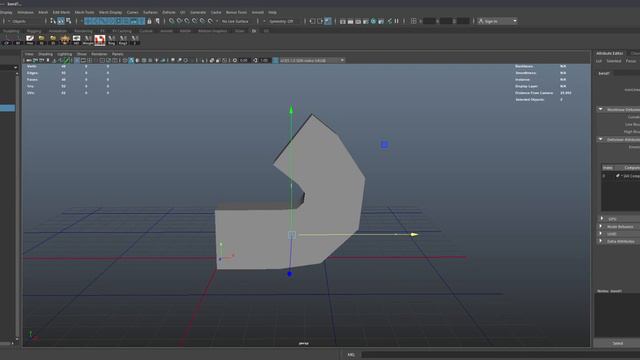Collapse the Nonlinear Deformer section
This screenshot has width=640, height=360.
tap(600, 109)
